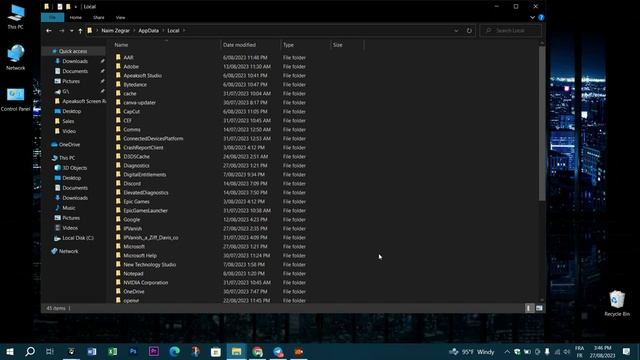Screen dimensions: 640x360
Task: Select the Bytedance folder icon
Action: point(118,84)
